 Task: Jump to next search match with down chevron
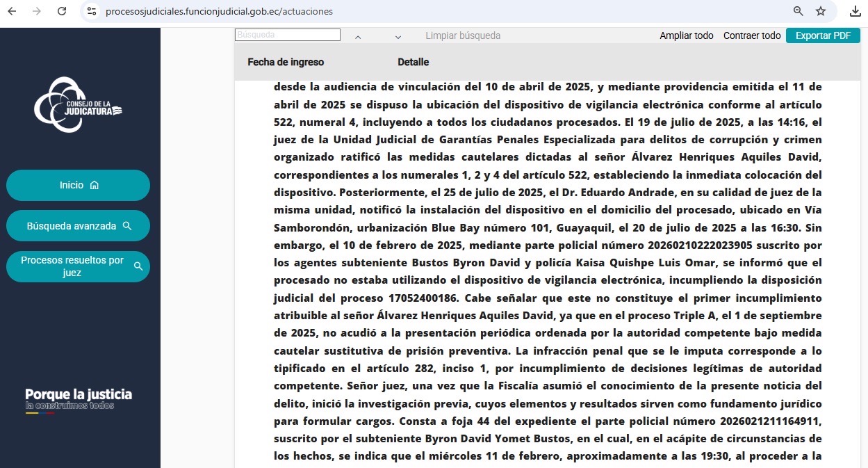398,37
